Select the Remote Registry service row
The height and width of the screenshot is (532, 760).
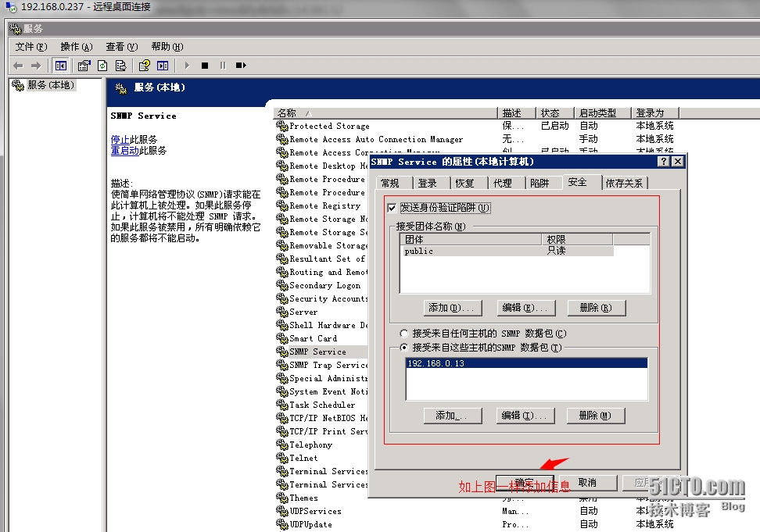pyautogui.click(x=322, y=205)
